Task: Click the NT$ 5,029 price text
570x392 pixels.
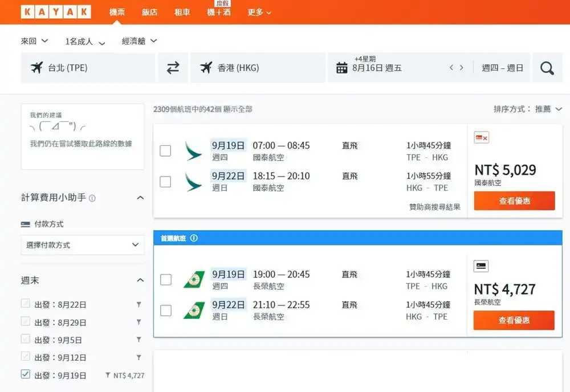Action: 505,170
